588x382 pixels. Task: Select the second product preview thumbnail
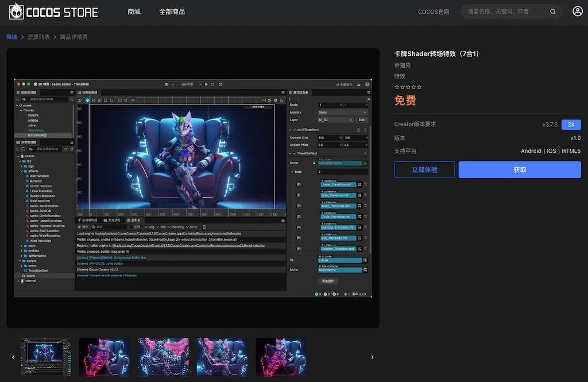click(105, 356)
